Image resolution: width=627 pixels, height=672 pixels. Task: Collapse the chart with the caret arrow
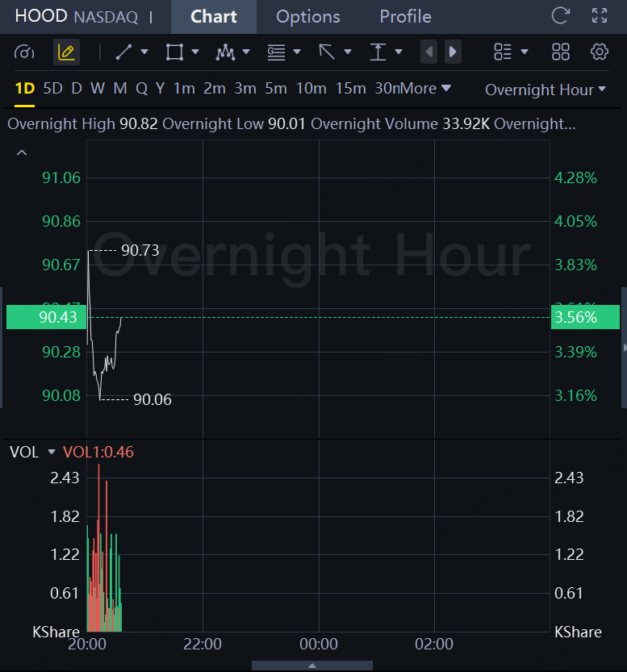click(x=22, y=152)
